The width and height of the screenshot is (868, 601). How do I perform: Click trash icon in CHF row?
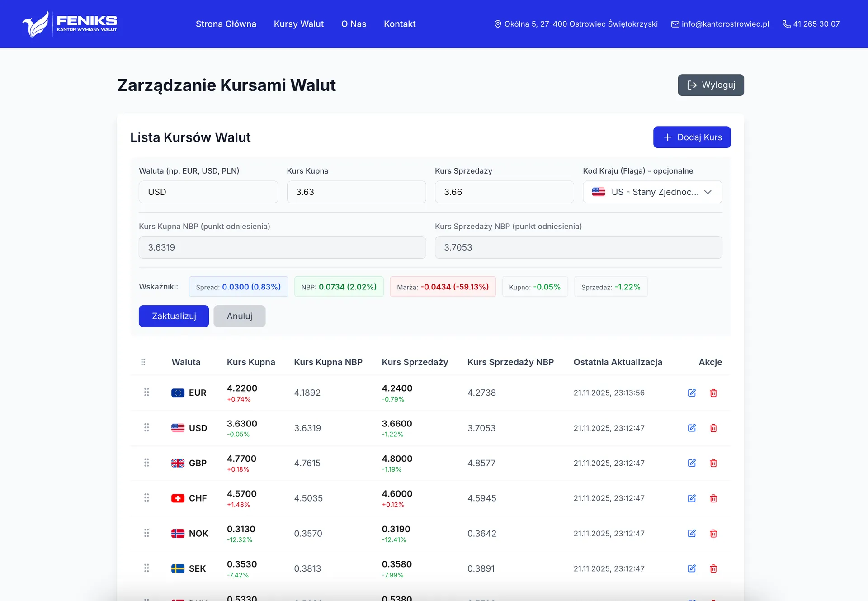[x=713, y=498]
